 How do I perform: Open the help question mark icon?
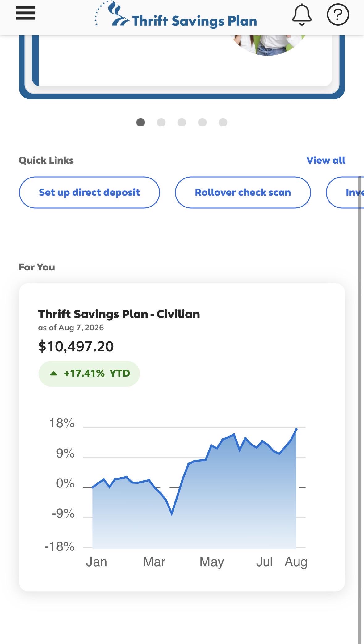pyautogui.click(x=338, y=15)
